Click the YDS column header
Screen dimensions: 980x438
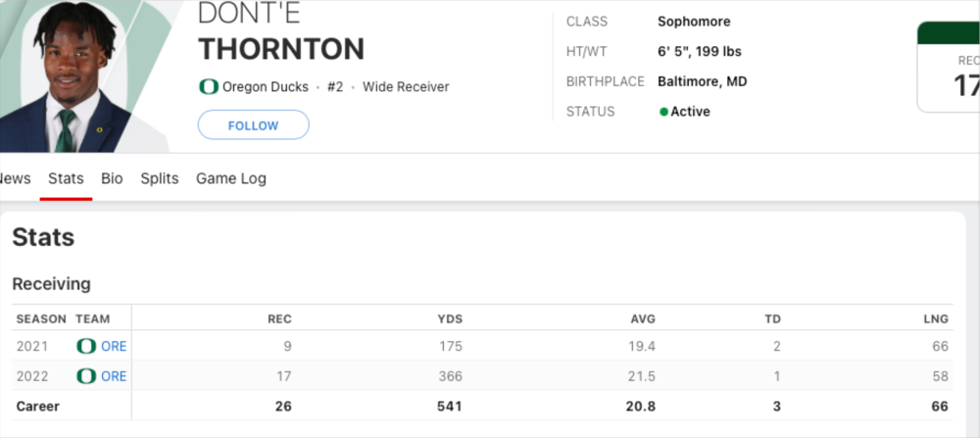(450, 318)
